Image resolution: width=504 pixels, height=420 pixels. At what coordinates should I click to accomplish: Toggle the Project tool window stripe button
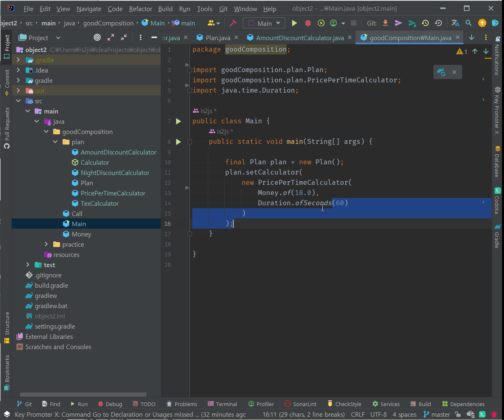coord(7,46)
